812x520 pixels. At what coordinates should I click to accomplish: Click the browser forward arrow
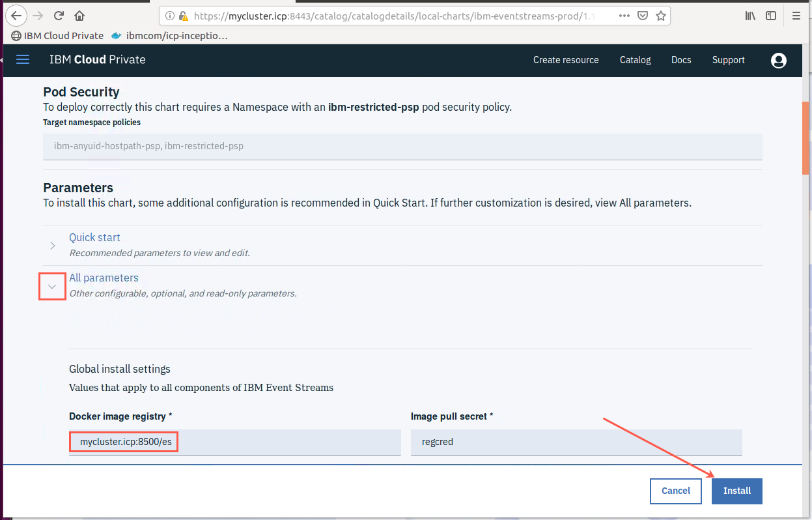coord(38,16)
